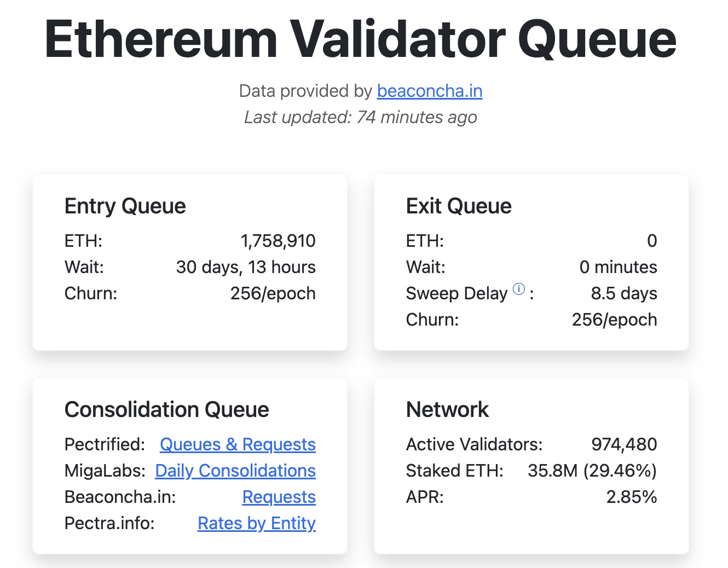Select the Ethereum Validator Queue page title
Viewport: 728px width, 568px height.
coord(361,38)
